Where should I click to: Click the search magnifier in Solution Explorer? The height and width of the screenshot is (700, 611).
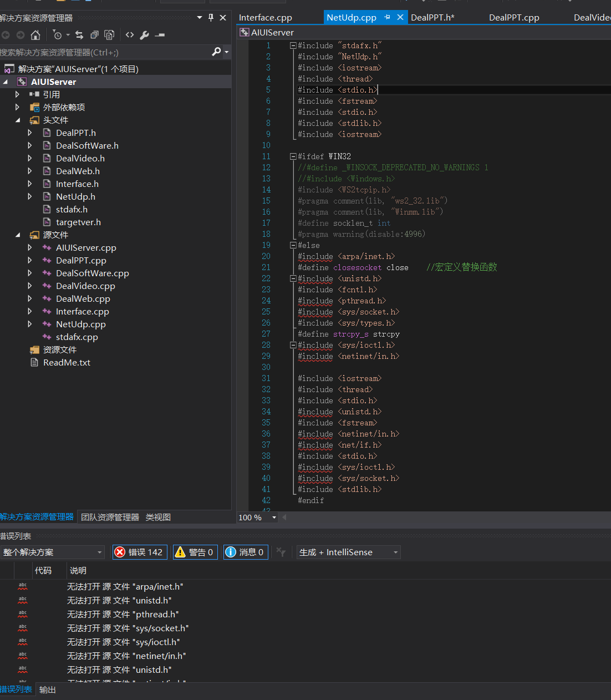click(216, 52)
